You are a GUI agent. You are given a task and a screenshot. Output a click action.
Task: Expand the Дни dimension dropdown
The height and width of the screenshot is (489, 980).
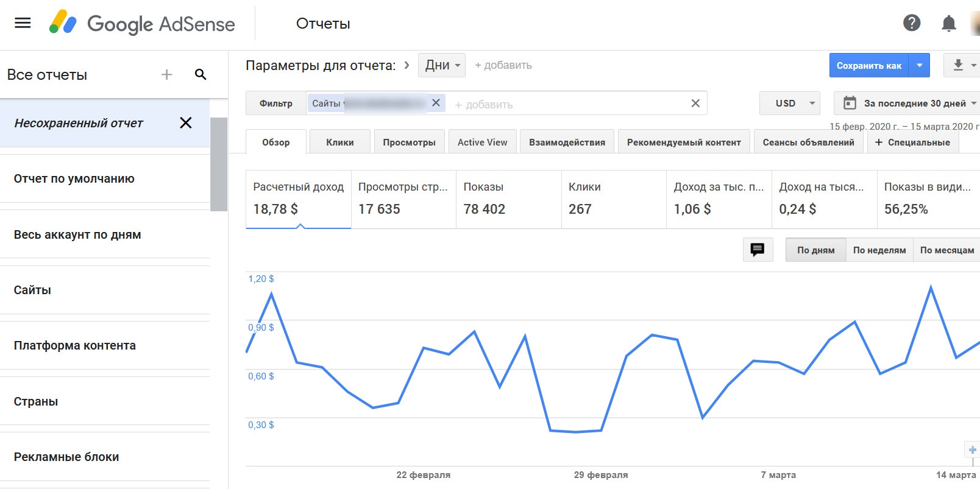click(442, 65)
